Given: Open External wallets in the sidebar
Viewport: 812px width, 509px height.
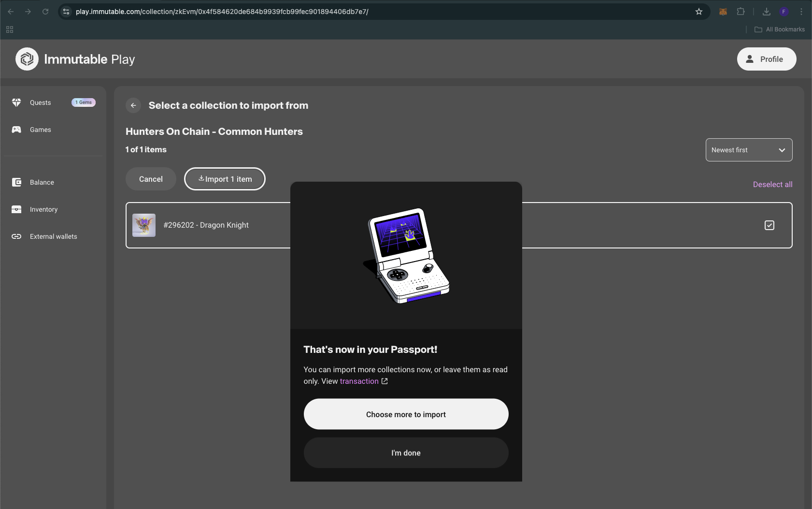Looking at the screenshot, I should (53, 236).
